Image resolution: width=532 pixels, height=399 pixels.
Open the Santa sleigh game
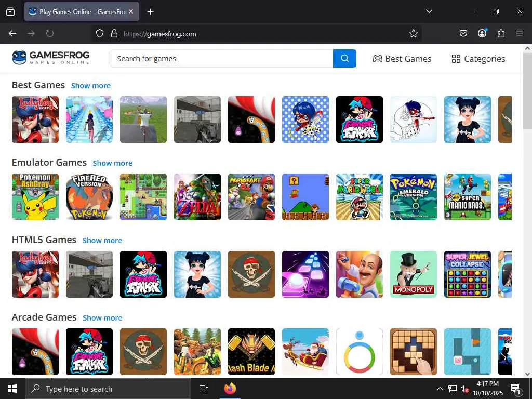click(305, 352)
